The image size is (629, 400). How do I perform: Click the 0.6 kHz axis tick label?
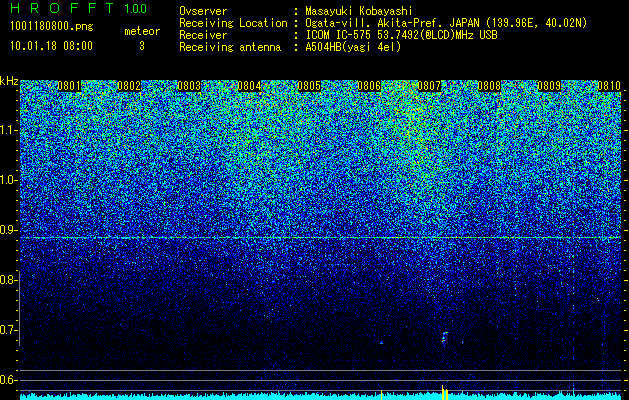tap(7, 380)
